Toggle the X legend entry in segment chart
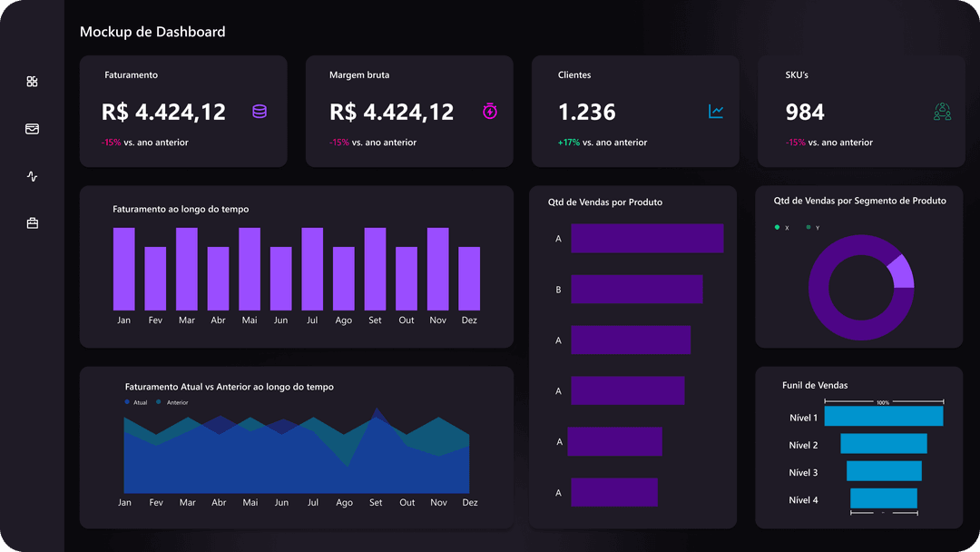Image resolution: width=980 pixels, height=552 pixels. tap(781, 227)
